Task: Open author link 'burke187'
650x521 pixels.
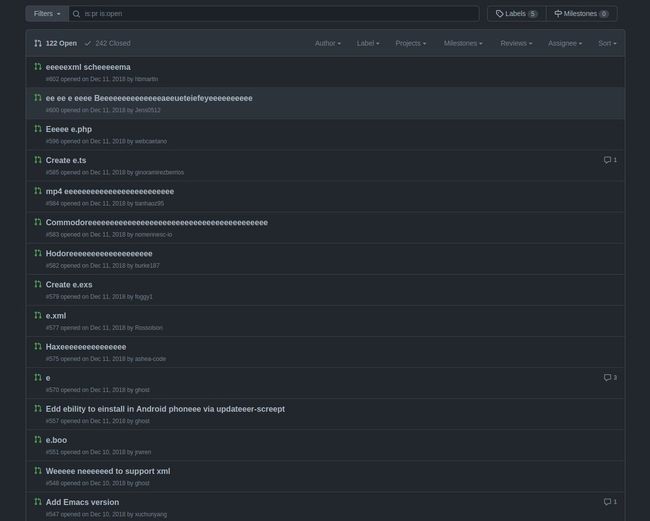Action: point(147,266)
